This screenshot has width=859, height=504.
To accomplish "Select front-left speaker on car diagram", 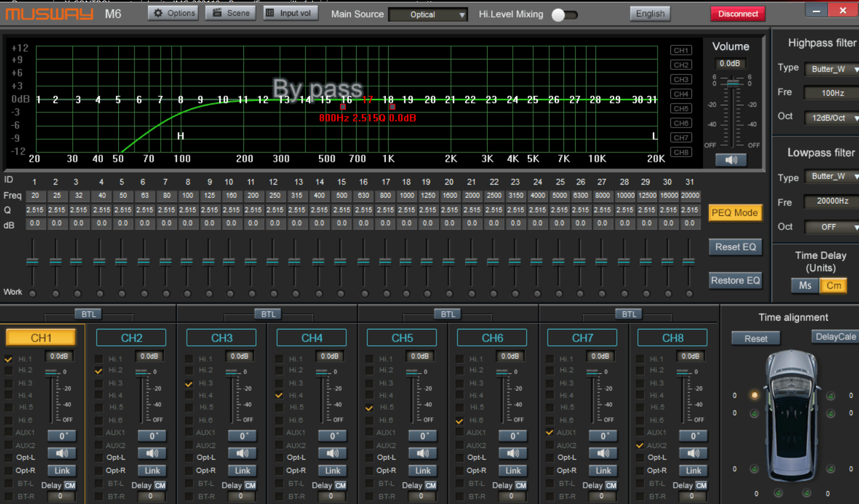I will 754,395.
